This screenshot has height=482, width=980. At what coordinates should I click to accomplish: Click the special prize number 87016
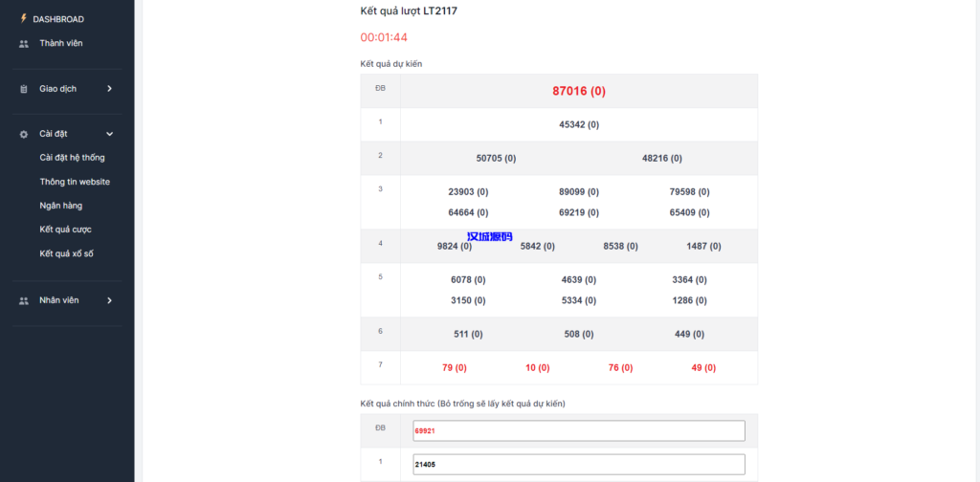pyautogui.click(x=578, y=91)
